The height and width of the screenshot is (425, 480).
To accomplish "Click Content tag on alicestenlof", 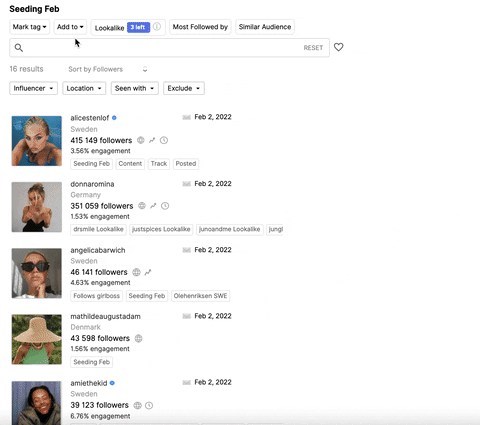I will click(130, 164).
